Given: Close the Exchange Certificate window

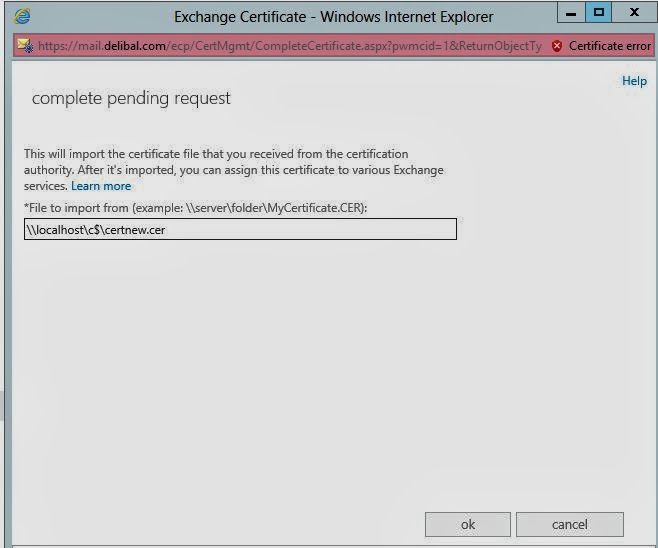Looking at the screenshot, I should coord(636,15).
